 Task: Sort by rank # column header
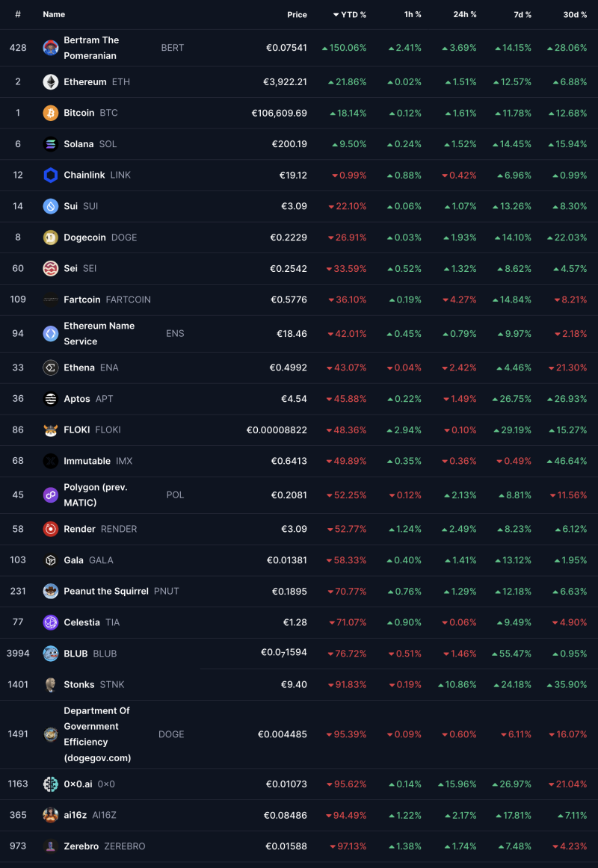[18, 15]
